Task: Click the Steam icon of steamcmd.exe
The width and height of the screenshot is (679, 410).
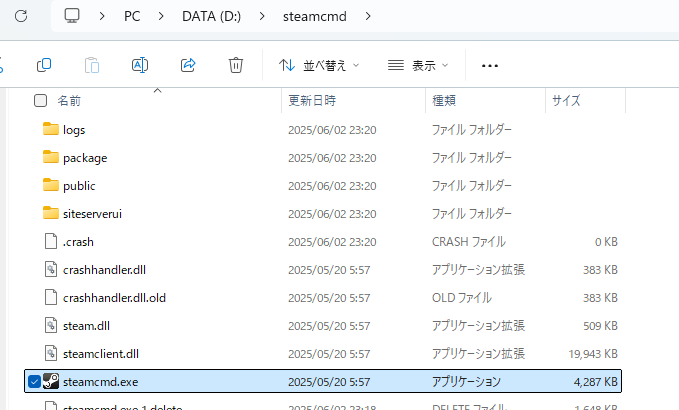Action: tap(51, 381)
